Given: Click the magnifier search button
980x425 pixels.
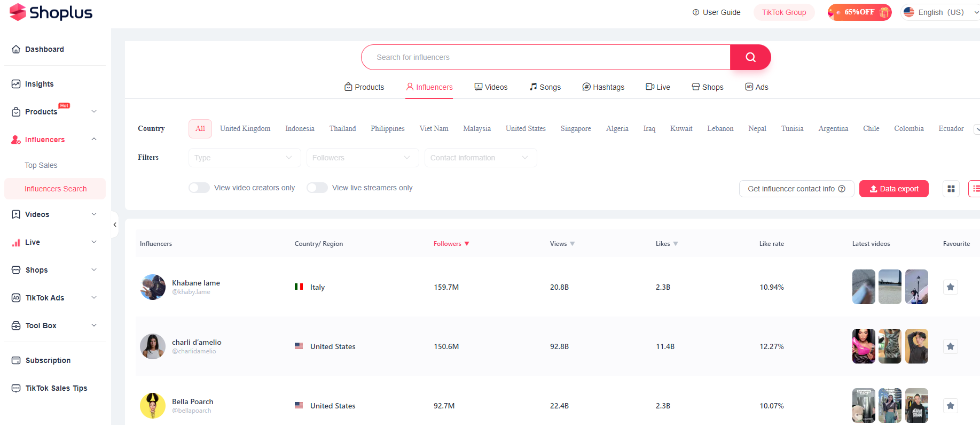Looking at the screenshot, I should point(750,57).
